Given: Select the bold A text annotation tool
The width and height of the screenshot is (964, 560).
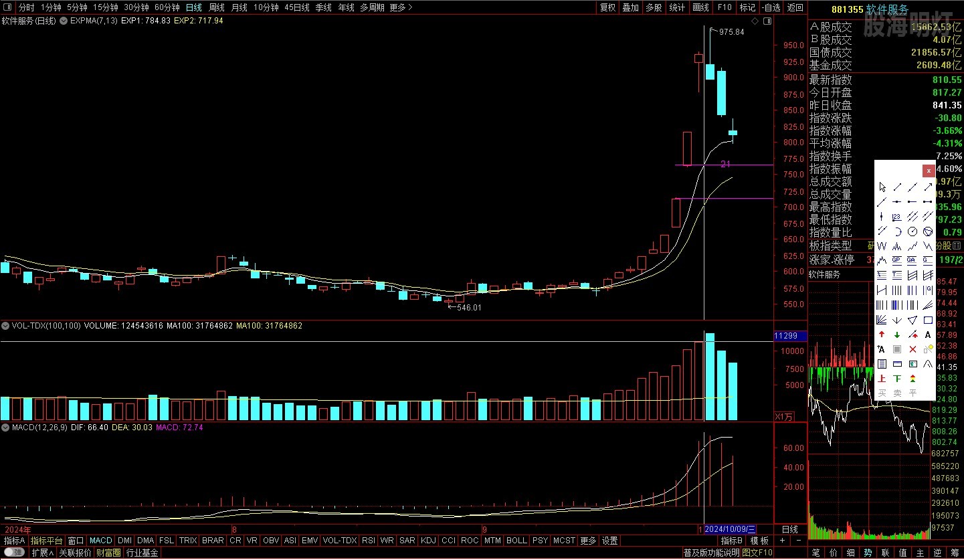Looking at the screenshot, I should (x=928, y=335).
